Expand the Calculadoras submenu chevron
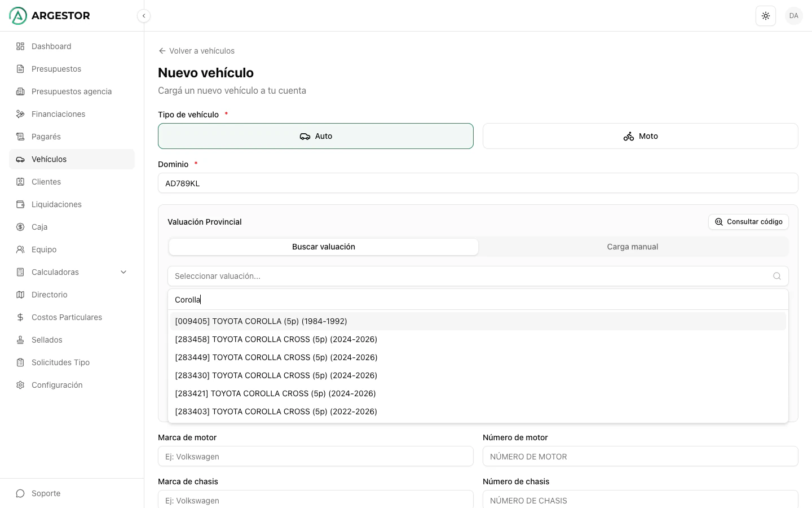812x508 pixels. (123, 272)
